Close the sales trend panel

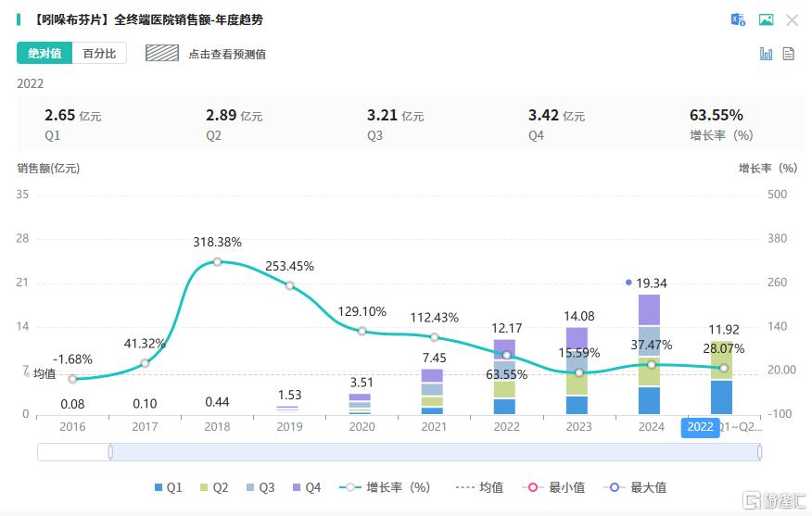[x=792, y=19]
